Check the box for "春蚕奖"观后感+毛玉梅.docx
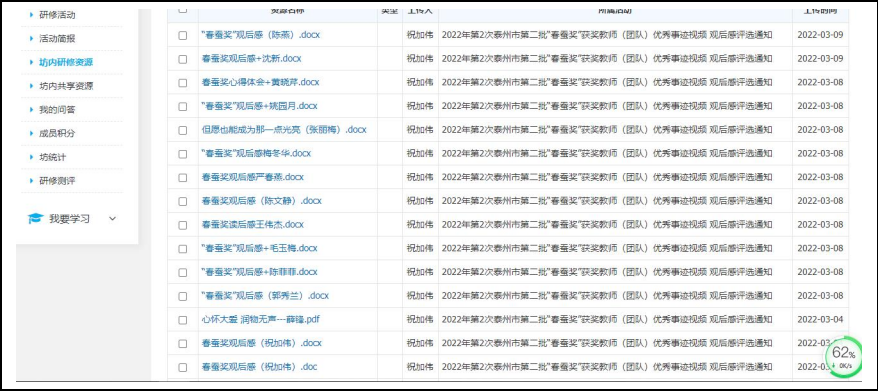878x391 pixels. [x=183, y=249]
